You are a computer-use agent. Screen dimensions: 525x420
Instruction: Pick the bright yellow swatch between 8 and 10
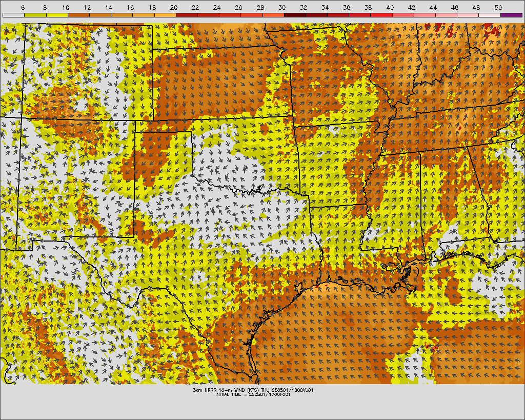pyautogui.click(x=57, y=15)
